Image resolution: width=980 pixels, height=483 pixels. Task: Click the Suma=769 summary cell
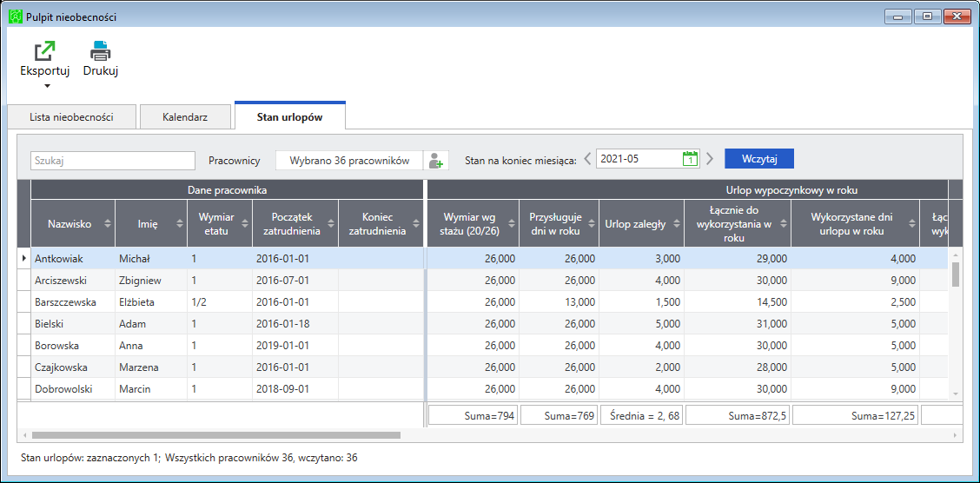[560, 415]
